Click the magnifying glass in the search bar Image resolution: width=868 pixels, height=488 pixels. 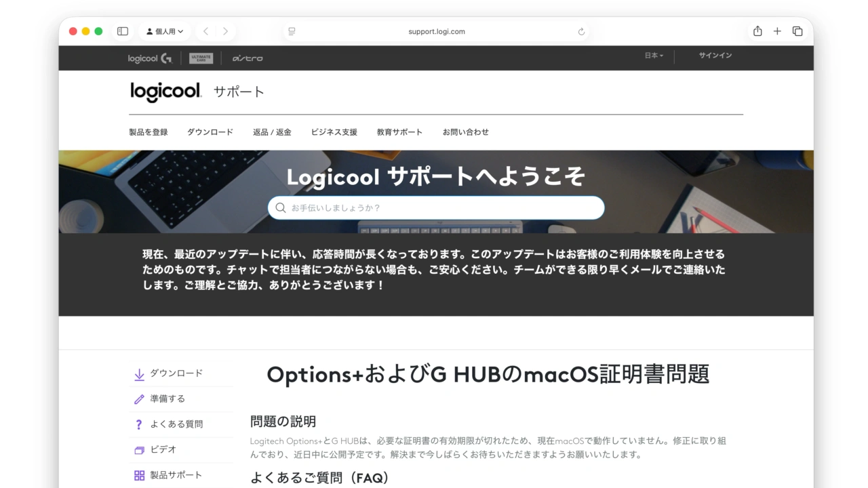(x=280, y=208)
